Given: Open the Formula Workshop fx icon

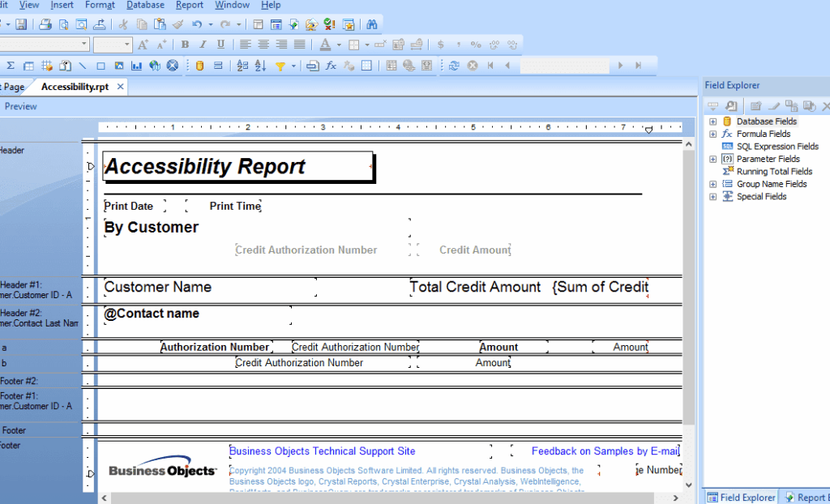Looking at the screenshot, I should coord(331,66).
